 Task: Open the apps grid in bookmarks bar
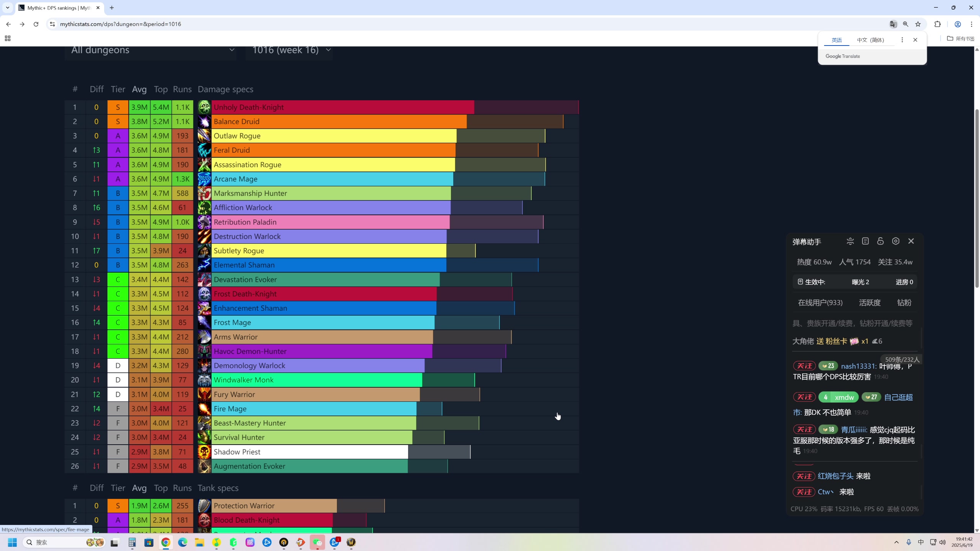click(x=8, y=38)
